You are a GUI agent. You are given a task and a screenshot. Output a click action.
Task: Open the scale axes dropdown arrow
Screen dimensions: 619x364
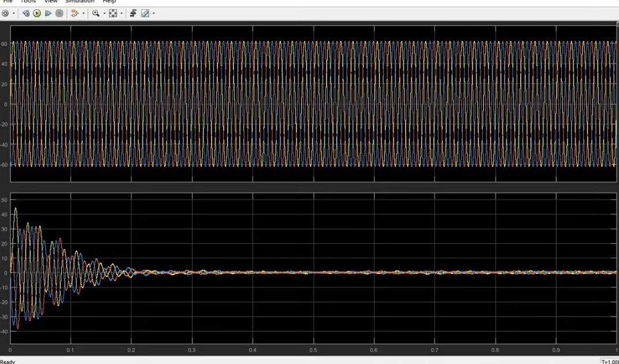click(121, 13)
